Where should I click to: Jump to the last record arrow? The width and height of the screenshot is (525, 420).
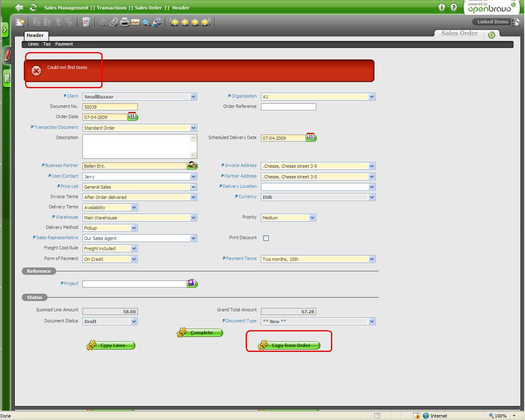pos(206,22)
